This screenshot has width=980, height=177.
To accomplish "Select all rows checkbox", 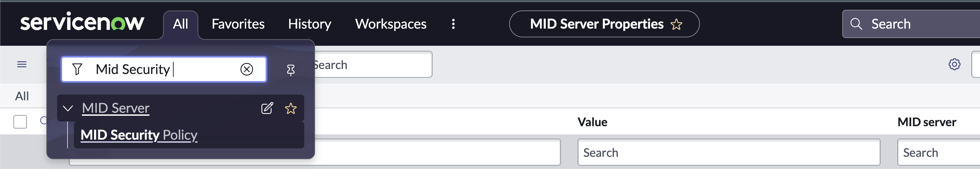I will 20,122.
